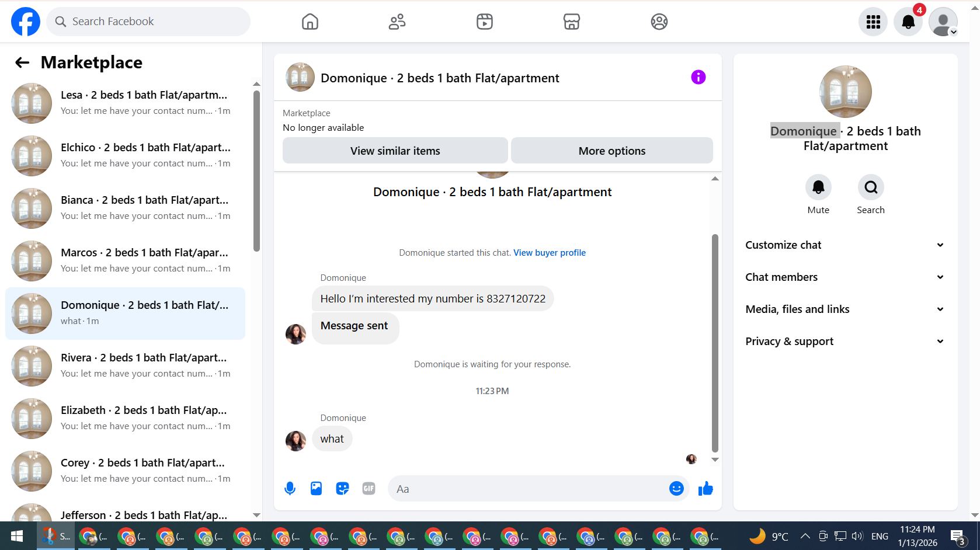The image size is (980, 550).
Task: Go back using Marketplace arrow
Action: [x=22, y=62]
